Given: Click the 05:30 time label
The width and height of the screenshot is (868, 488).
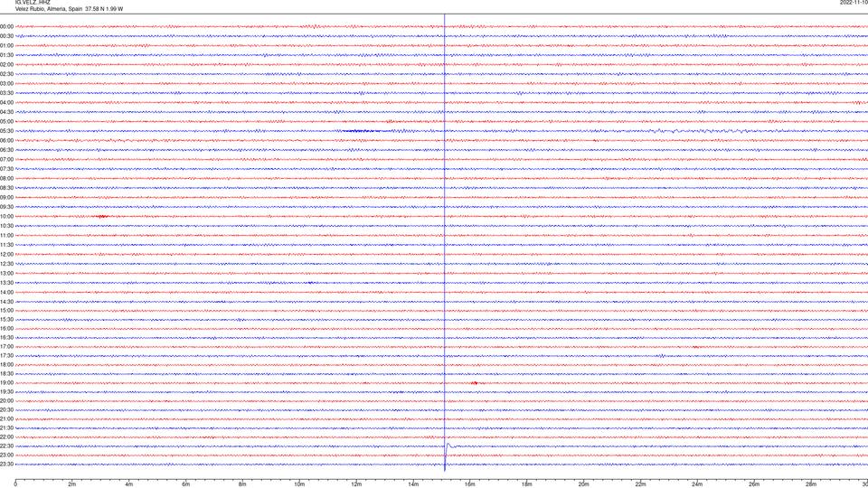Looking at the screenshot, I should pyautogui.click(x=6, y=131).
